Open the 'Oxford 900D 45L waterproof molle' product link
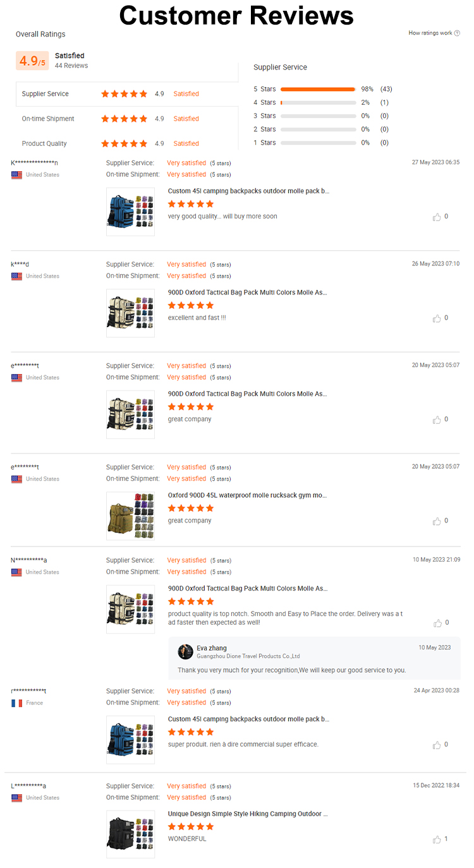This screenshot has width=474, height=868. pos(248,495)
